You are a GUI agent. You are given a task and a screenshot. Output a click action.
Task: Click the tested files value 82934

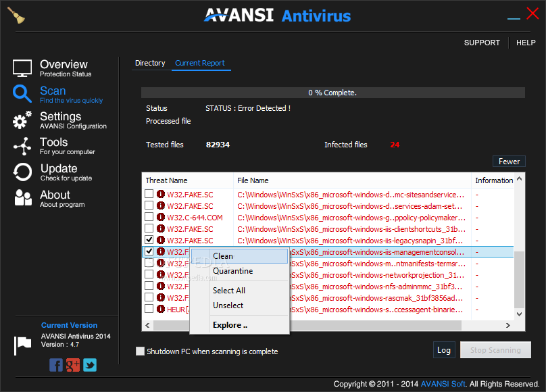point(218,145)
